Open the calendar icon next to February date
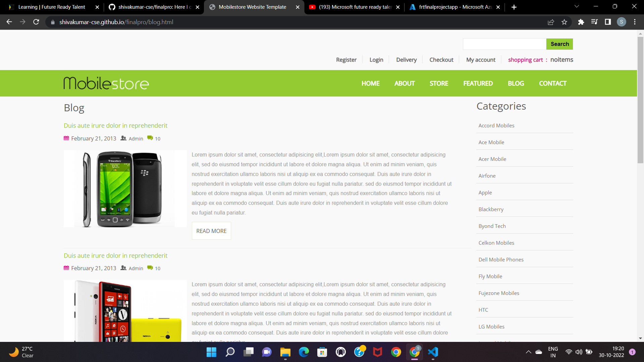Screen dimensions: 644x362 (x=66, y=138)
